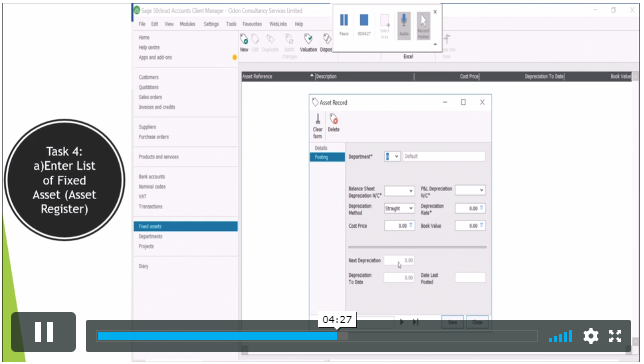Open the video player settings gear
This screenshot has height=364, width=644.
pyautogui.click(x=591, y=336)
